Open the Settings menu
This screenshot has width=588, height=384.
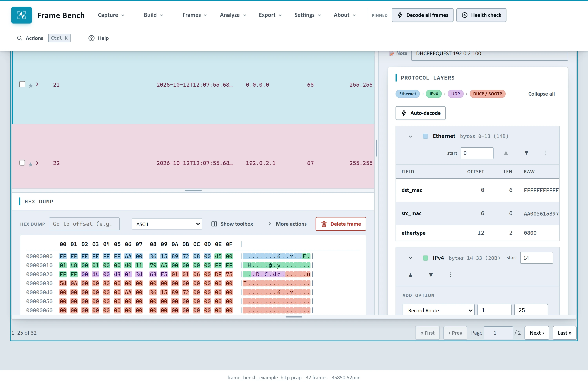308,15
